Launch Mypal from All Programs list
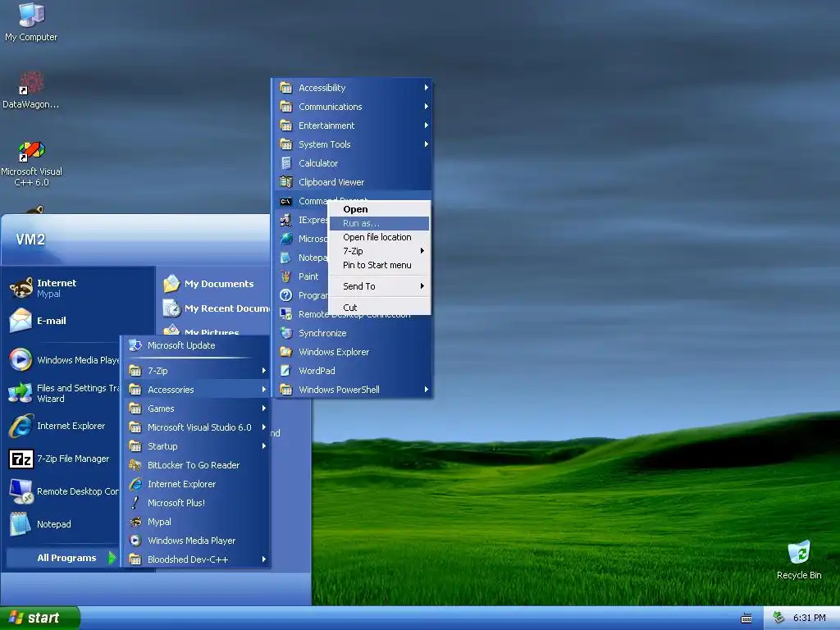 pos(196,522)
